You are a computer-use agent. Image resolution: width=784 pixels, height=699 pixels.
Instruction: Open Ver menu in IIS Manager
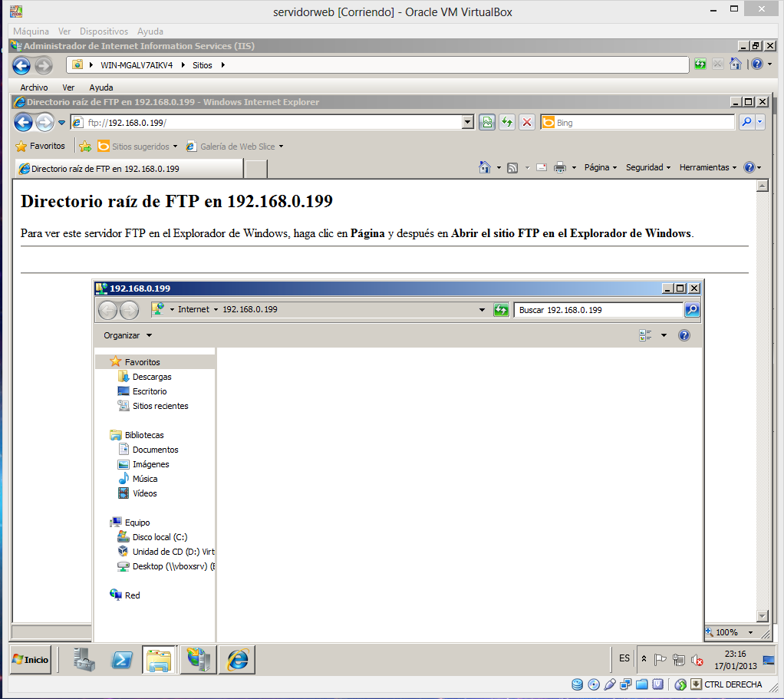[x=68, y=87]
